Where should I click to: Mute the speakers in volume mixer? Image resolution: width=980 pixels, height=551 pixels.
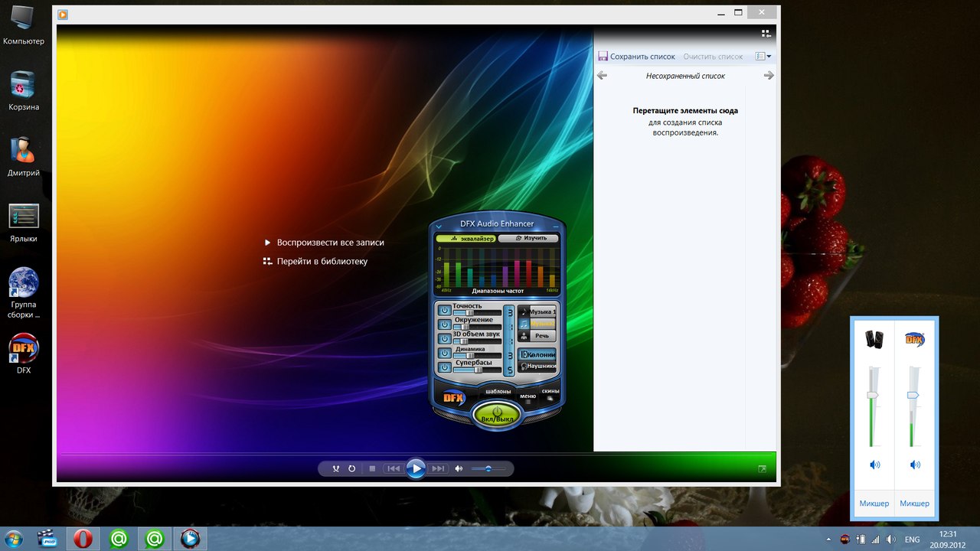pos(874,465)
